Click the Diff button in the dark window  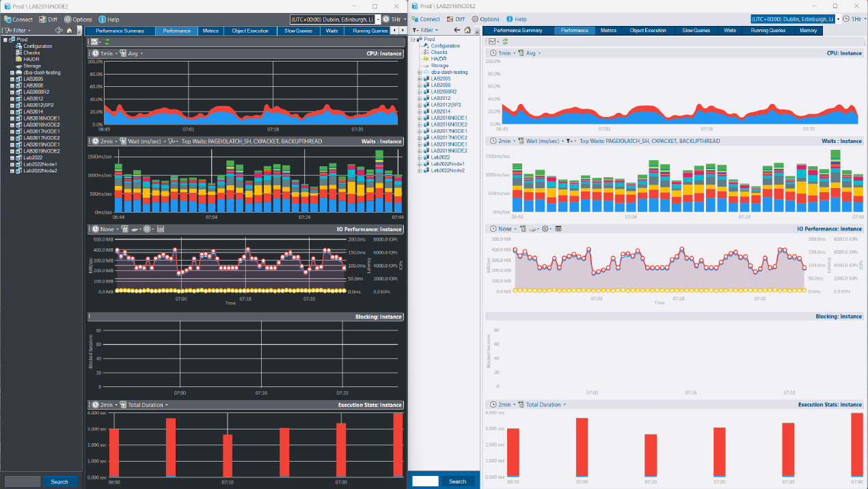(x=48, y=19)
